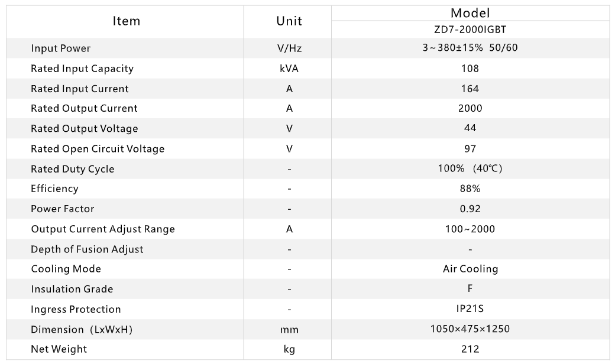Image resolution: width=615 pixels, height=364 pixels.
Task: Click the Input Power row label
Action: pos(61,48)
